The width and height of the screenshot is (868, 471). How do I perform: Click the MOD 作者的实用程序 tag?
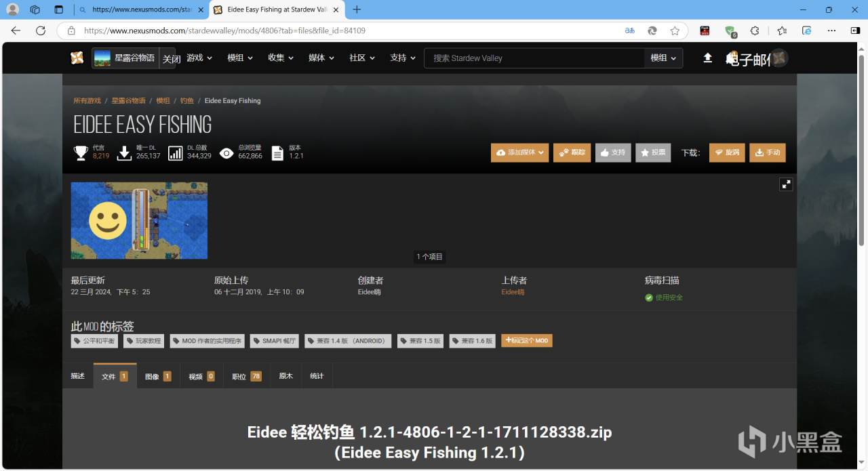pos(208,341)
